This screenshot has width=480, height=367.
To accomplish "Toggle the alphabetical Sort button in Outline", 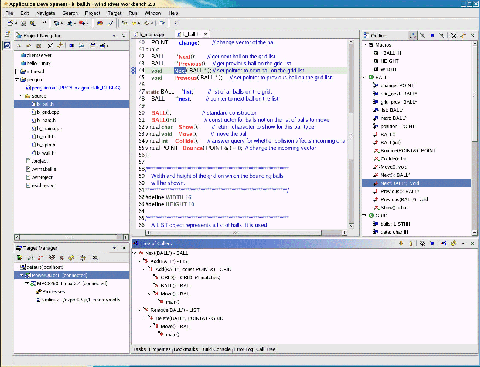I will coord(412,35).
